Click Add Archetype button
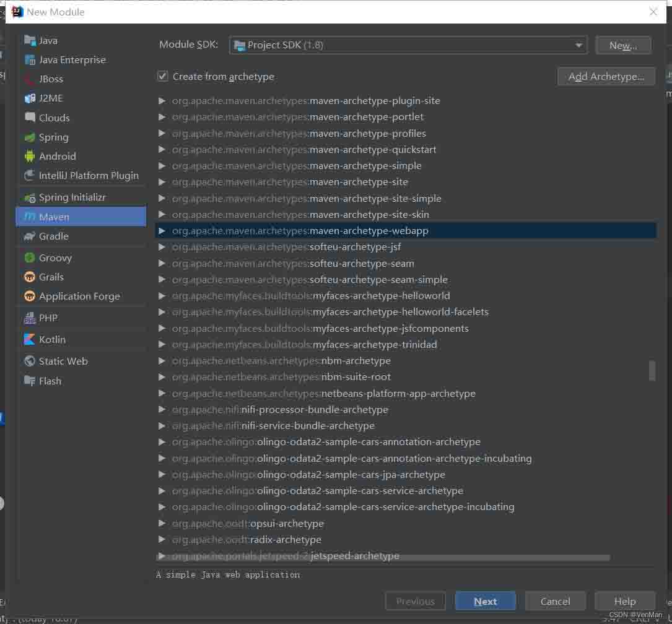672x624 pixels. 606,76
